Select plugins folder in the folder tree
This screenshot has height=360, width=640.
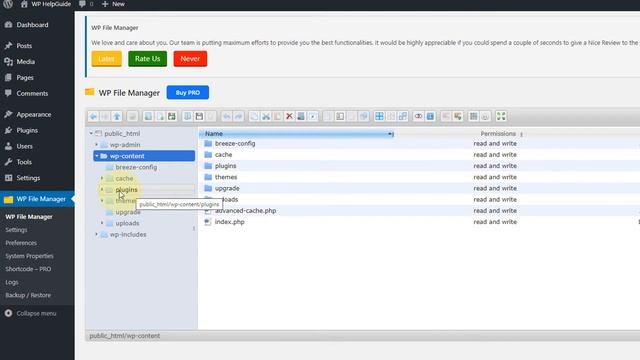(126, 189)
